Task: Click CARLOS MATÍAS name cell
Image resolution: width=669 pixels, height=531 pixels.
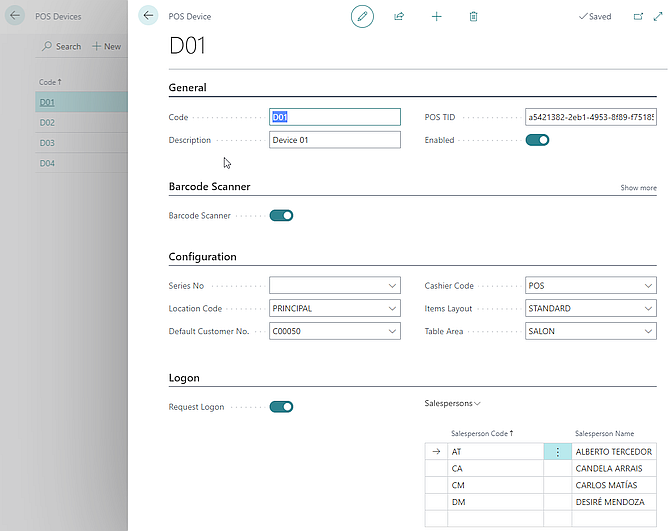Action: pyautogui.click(x=614, y=485)
